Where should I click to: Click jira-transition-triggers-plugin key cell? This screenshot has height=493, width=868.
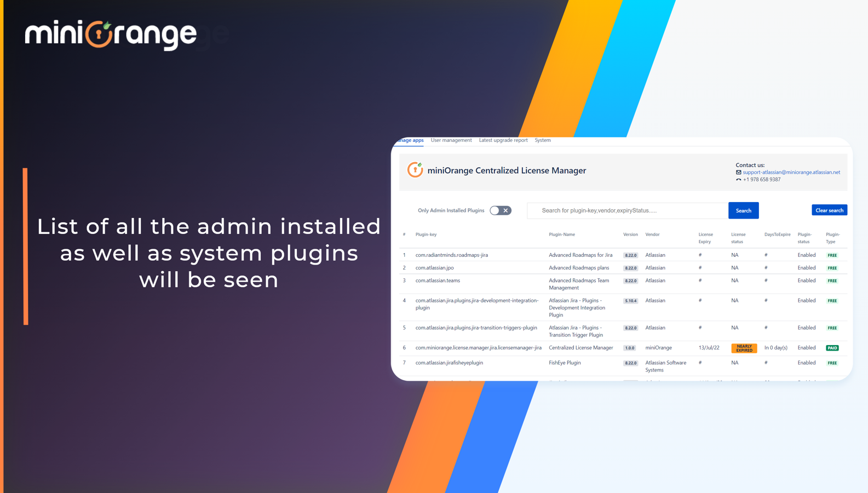coord(476,328)
